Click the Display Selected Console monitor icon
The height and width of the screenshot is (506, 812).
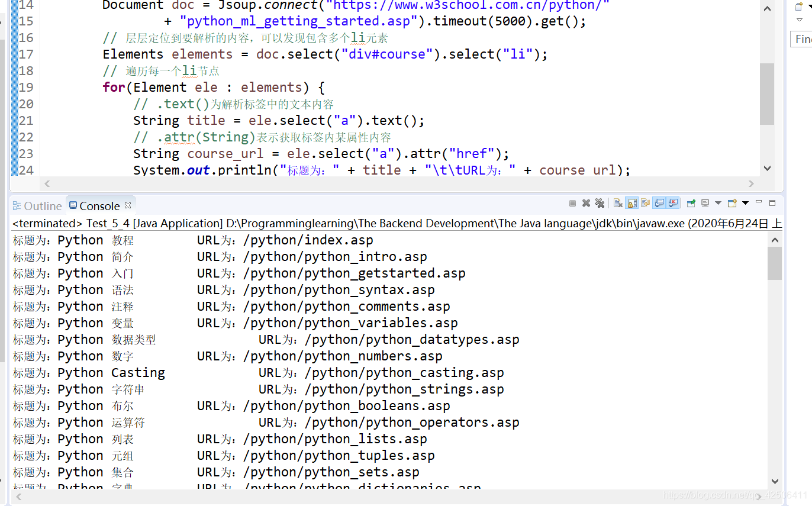(705, 203)
